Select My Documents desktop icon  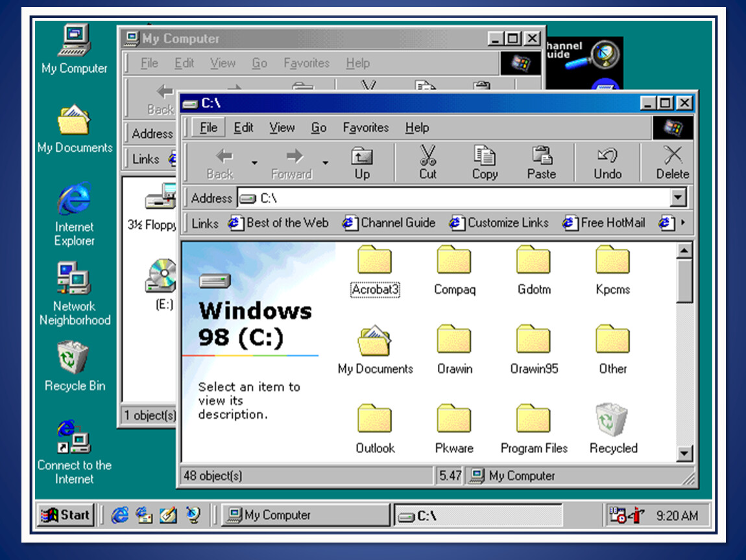coord(74,128)
